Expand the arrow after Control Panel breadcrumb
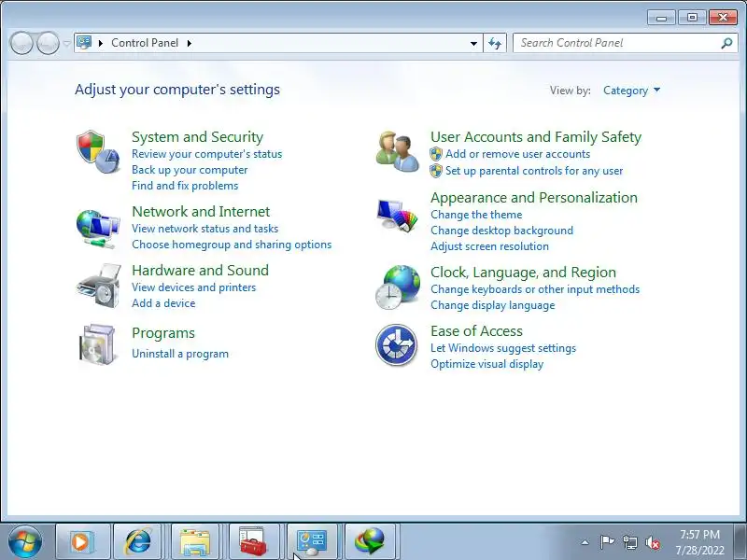The width and height of the screenshot is (747, 560). point(190,43)
